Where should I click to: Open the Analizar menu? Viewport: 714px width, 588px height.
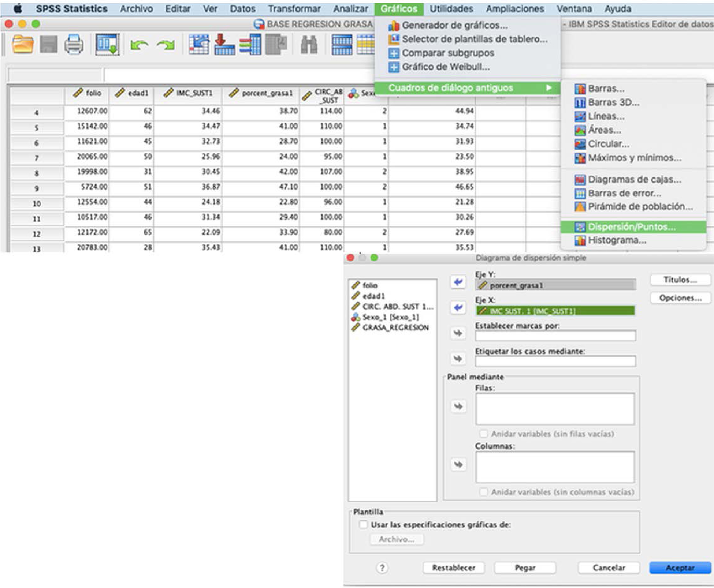tap(351, 9)
